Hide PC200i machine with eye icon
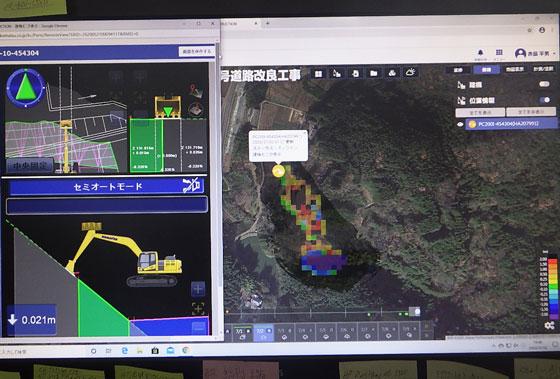 point(460,124)
